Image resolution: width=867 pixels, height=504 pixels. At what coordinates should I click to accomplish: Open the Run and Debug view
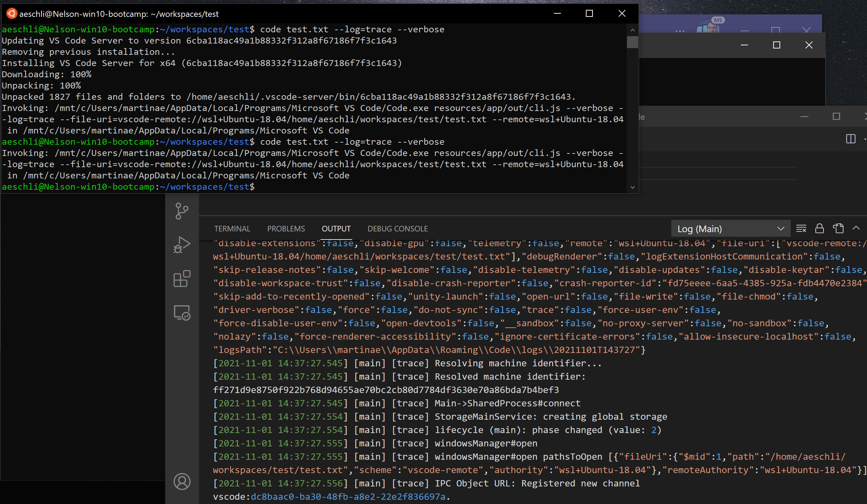click(182, 245)
